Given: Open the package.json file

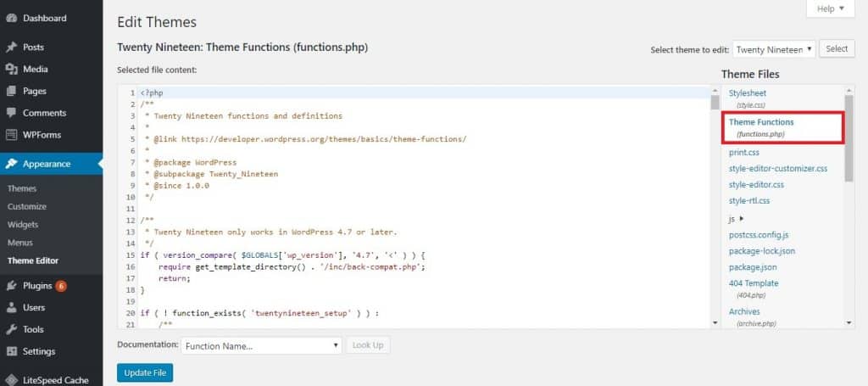Looking at the screenshot, I should pyautogui.click(x=753, y=267).
